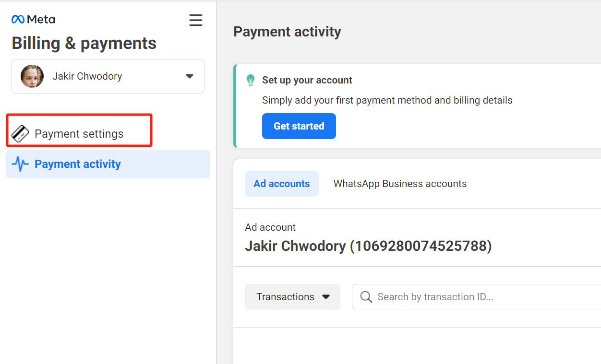This screenshot has height=364, width=601.
Task: Select Payment activity in sidebar
Action: (78, 164)
